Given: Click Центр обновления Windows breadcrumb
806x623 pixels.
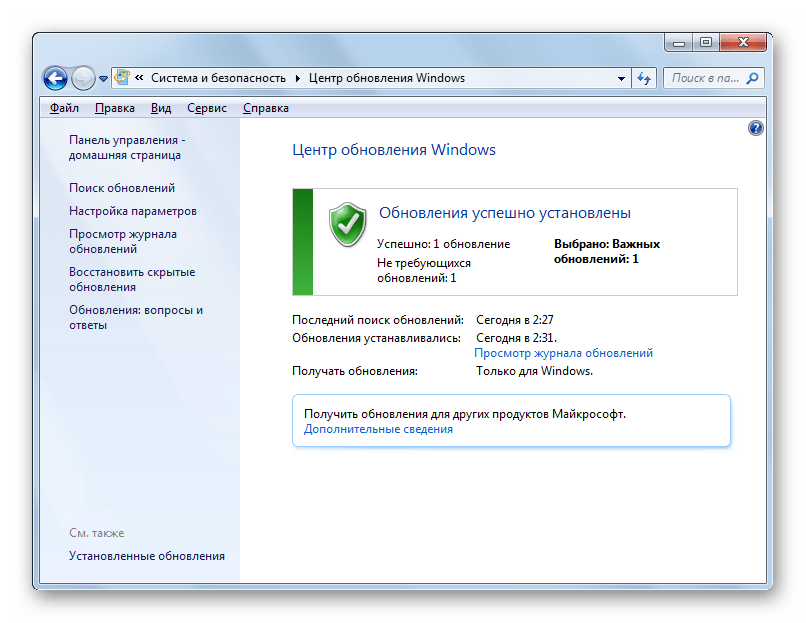Looking at the screenshot, I should point(387,78).
